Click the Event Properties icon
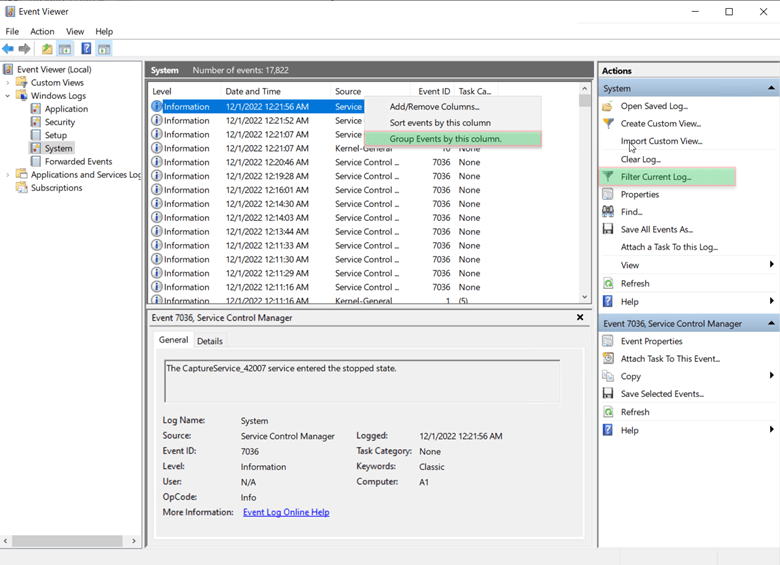780x565 pixels. (x=607, y=341)
